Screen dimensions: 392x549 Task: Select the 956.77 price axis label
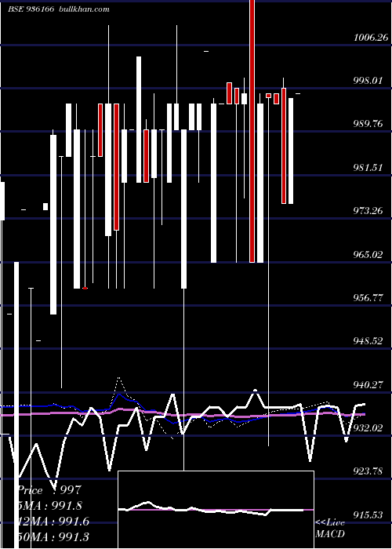click(x=368, y=298)
